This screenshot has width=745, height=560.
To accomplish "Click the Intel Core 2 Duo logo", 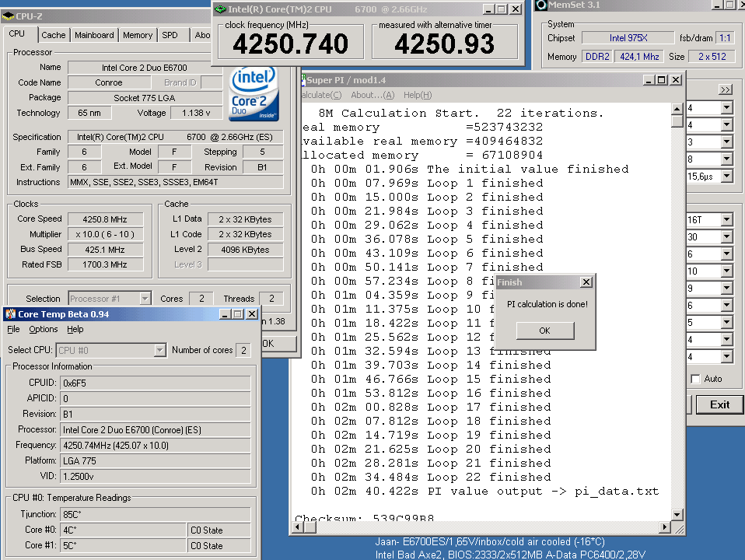I will pos(254,93).
